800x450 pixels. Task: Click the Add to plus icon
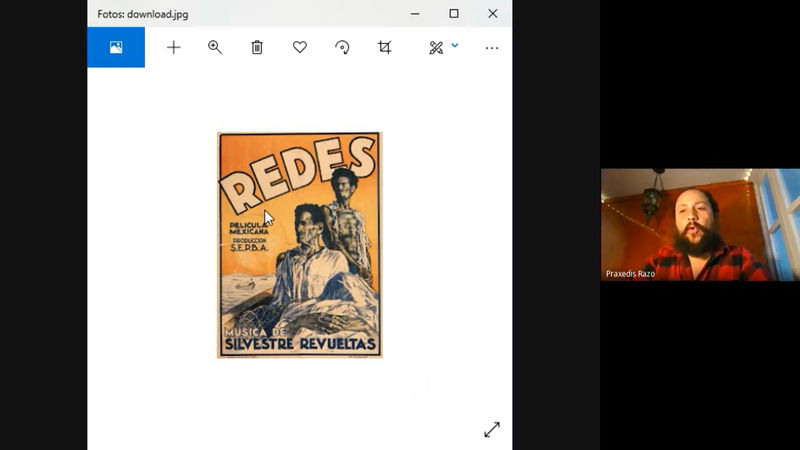(x=173, y=47)
